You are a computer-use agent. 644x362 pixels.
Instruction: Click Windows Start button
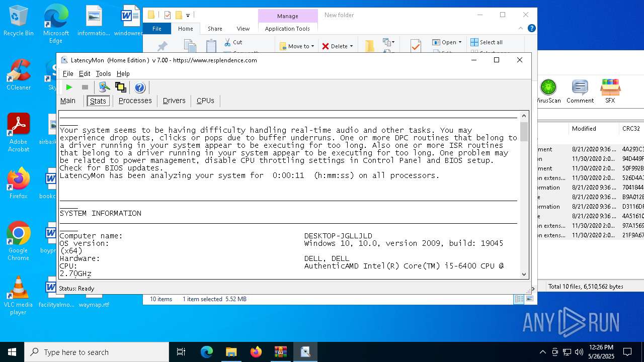pos(12,352)
